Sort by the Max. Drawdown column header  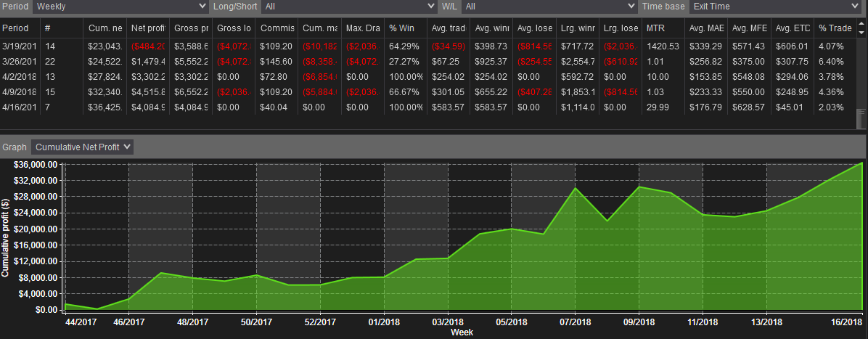(363, 28)
